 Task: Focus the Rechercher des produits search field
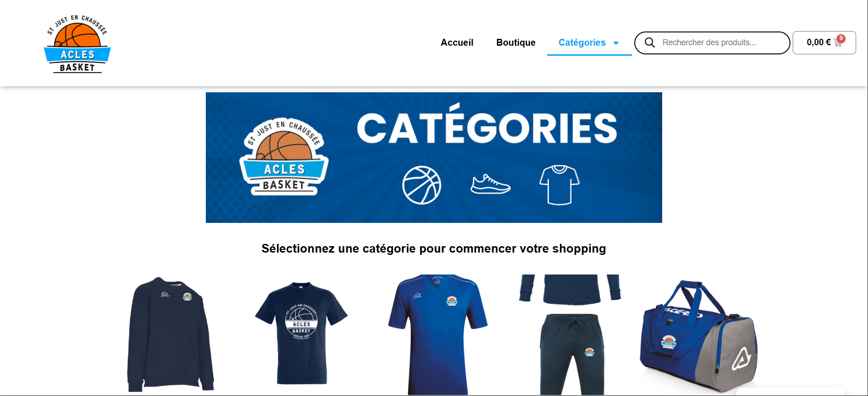point(712,43)
